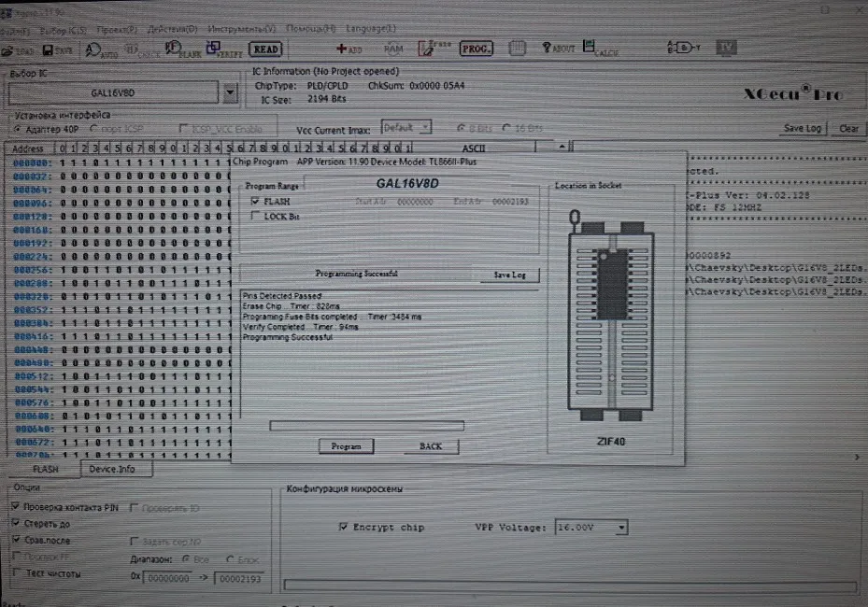Viewport: 868px width, 607px height.
Task: Toggle the Стереть до checkbox
Action: click(16, 523)
